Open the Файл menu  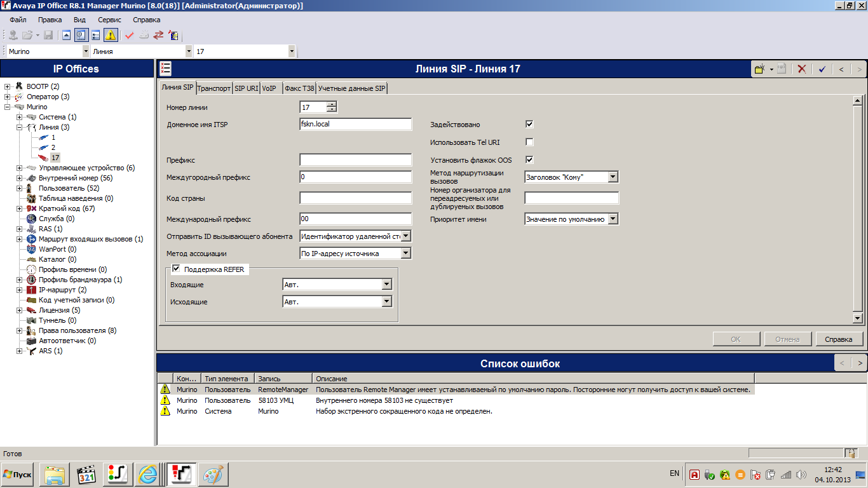point(18,20)
